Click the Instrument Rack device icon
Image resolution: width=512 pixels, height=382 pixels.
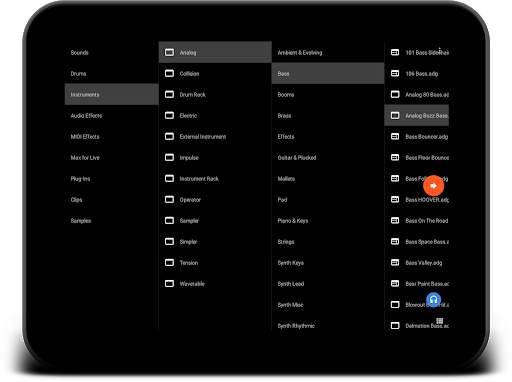click(x=169, y=178)
